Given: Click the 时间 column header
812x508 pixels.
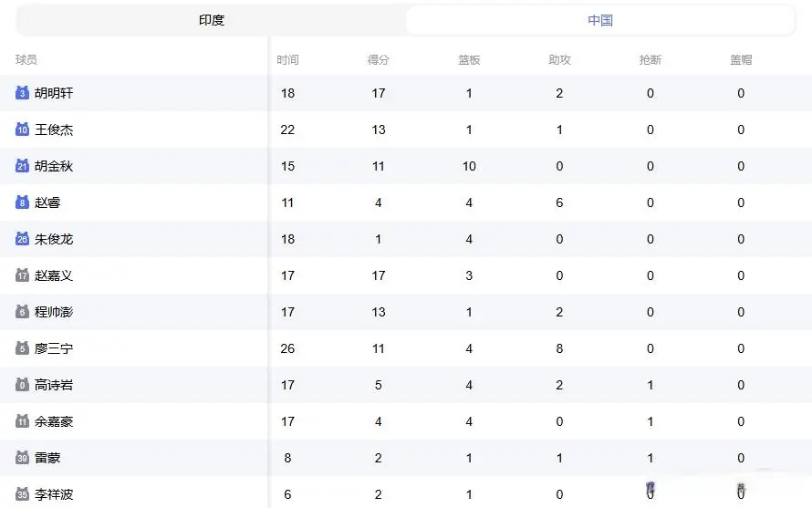Looking at the screenshot, I should (288, 60).
